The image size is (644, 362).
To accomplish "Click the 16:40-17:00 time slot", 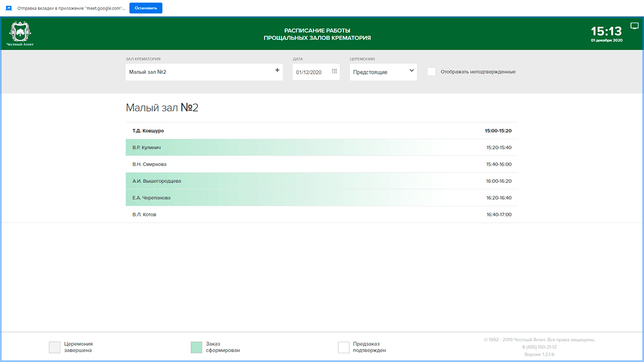I will (499, 215).
